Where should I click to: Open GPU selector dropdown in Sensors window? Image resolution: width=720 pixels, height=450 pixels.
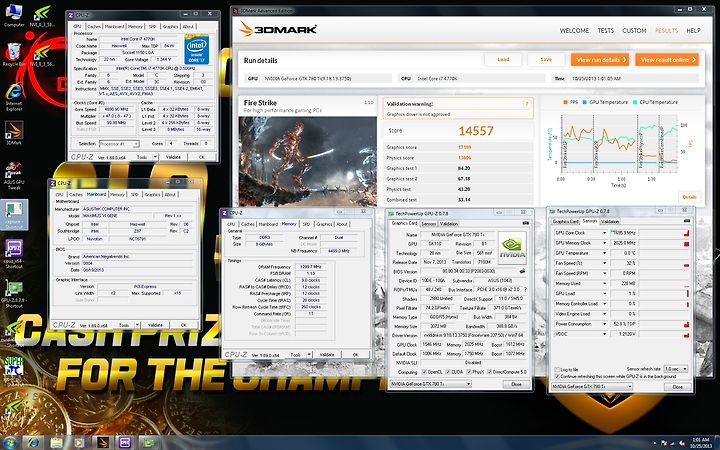(x=591, y=387)
